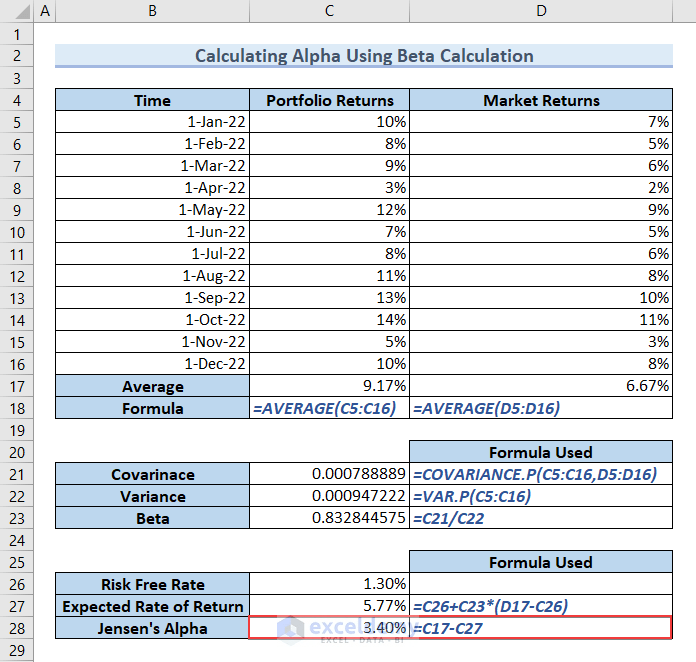Select the date cell 1-Oct-22
Image resolution: width=696 pixels, height=662 pixels.
pyautogui.click(x=152, y=320)
